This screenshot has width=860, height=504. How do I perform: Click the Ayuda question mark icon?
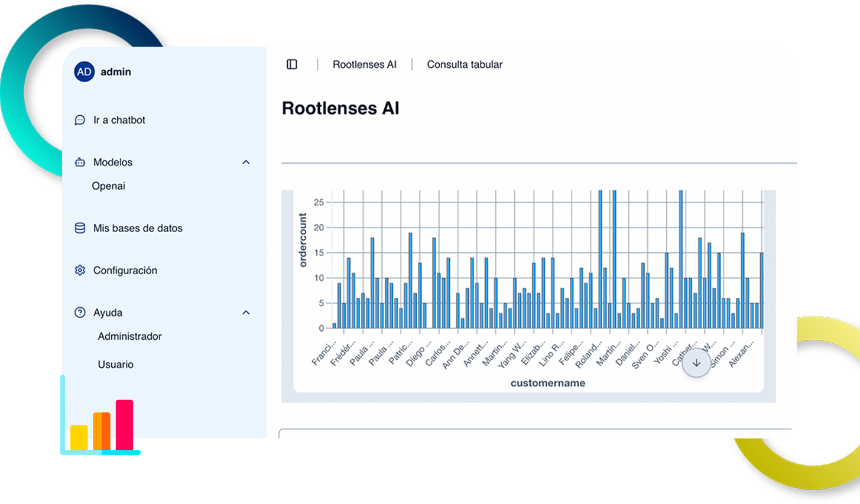tap(80, 313)
